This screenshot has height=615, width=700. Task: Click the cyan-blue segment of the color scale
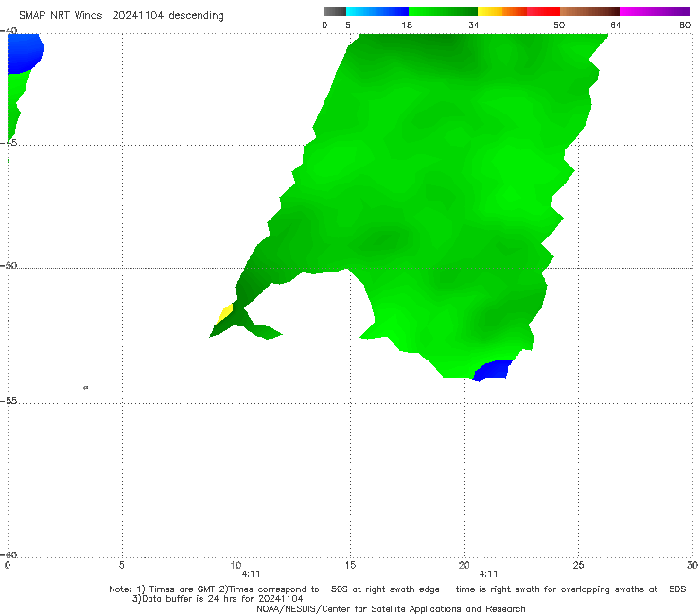pos(377,11)
